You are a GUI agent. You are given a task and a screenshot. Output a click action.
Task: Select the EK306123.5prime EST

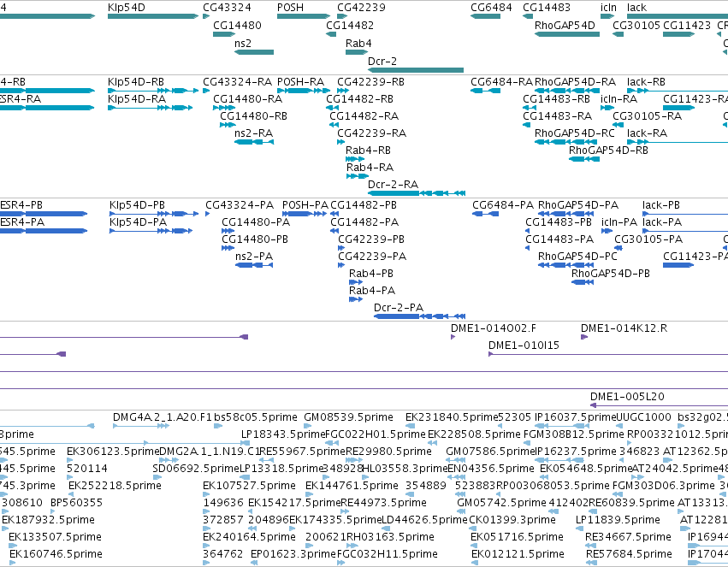[69, 460]
